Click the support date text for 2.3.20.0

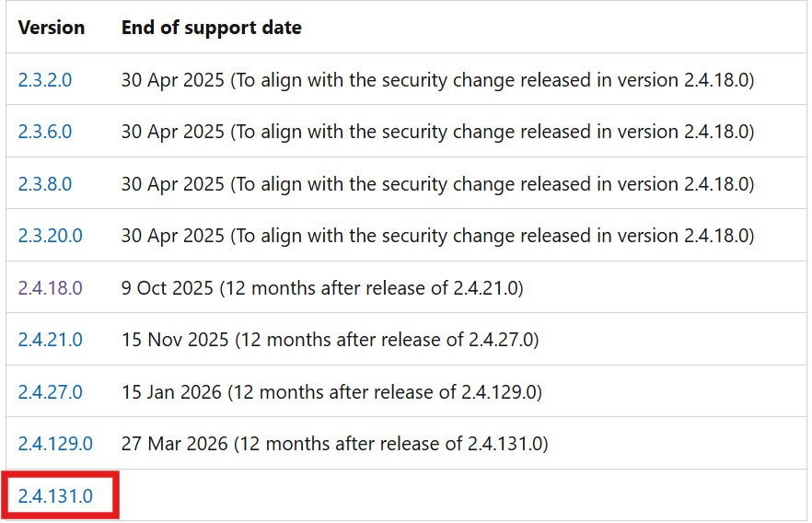point(437,236)
